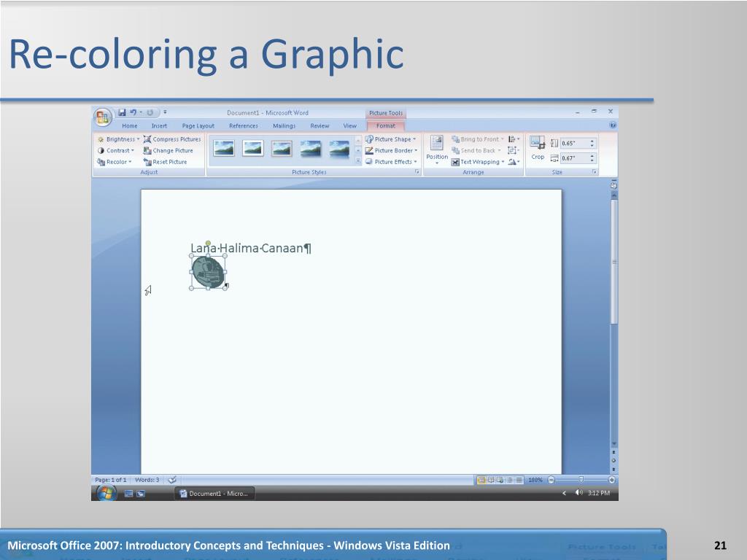This screenshot has width=747, height=560.
Task: Click Page: 1 of 1 in status bar
Action: pyautogui.click(x=111, y=480)
